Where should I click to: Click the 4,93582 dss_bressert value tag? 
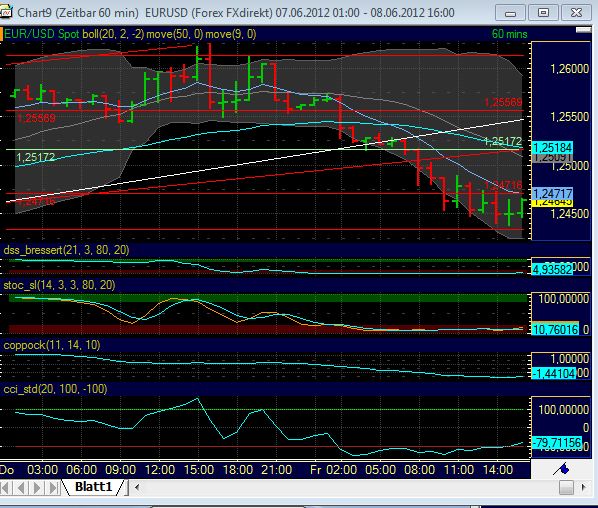tap(552, 270)
